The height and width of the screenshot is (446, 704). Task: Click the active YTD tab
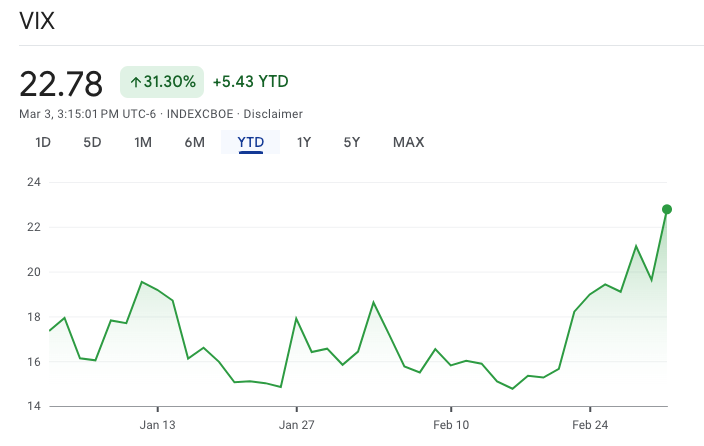pyautogui.click(x=250, y=142)
